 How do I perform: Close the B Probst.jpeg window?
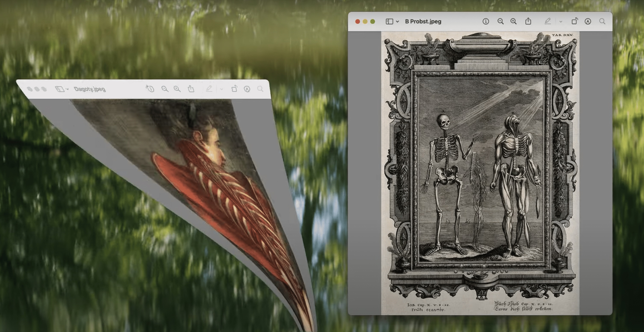358,22
